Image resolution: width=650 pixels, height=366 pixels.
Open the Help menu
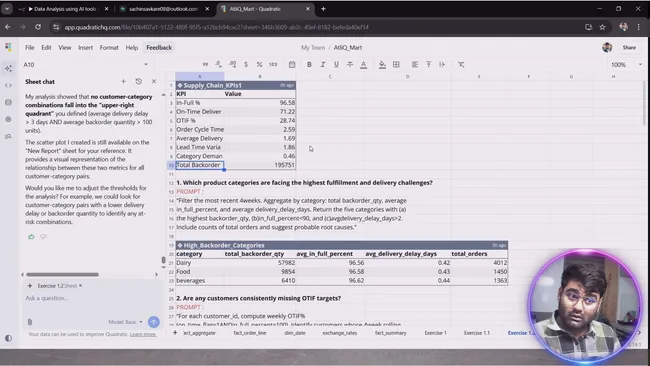[x=132, y=48]
